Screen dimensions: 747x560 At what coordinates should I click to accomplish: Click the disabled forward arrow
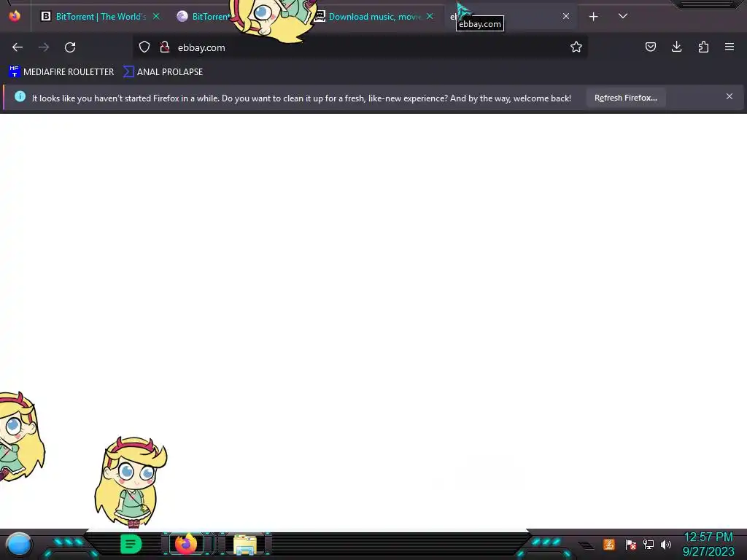pyautogui.click(x=44, y=47)
